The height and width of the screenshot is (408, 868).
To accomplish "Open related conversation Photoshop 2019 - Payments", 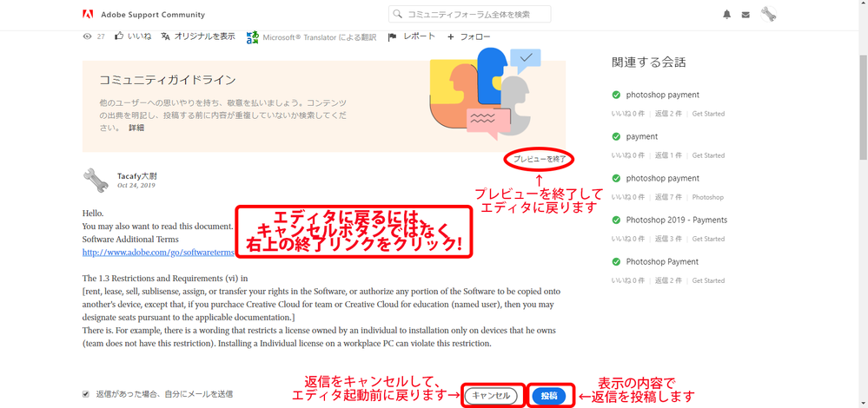I will tap(677, 220).
